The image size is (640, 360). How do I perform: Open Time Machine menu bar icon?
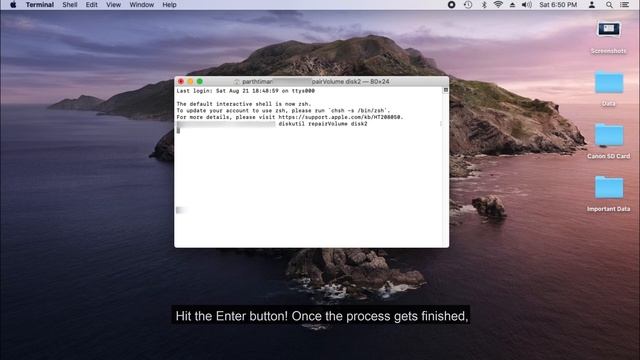pos(468,5)
